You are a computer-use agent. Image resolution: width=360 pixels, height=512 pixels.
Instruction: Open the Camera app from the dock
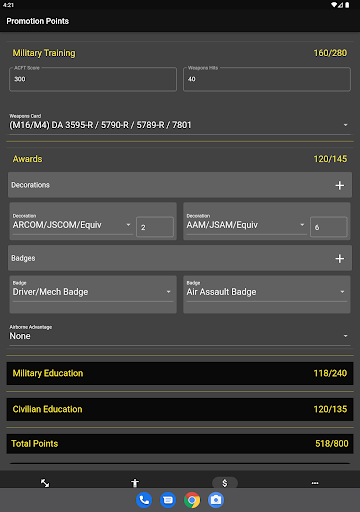point(216,500)
